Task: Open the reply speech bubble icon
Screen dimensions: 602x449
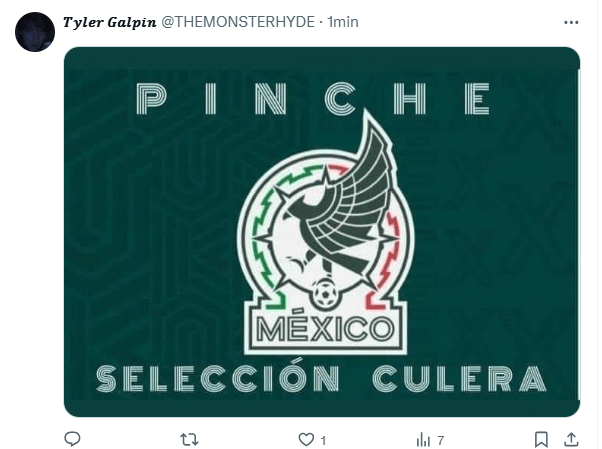Action: coord(72,439)
